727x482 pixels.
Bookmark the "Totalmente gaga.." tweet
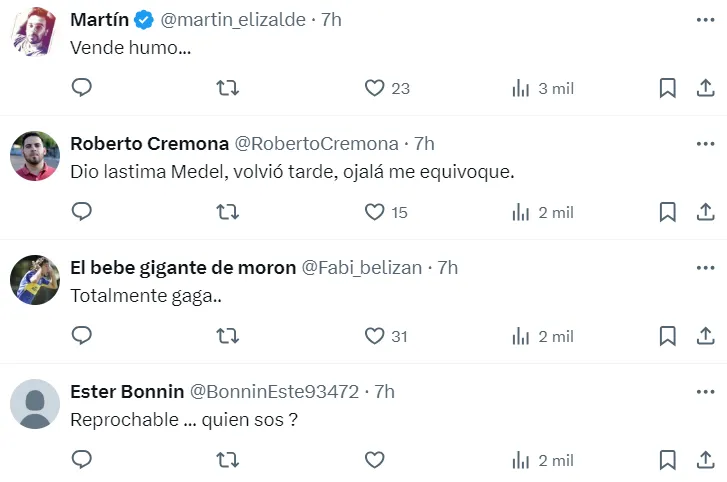coord(667,336)
